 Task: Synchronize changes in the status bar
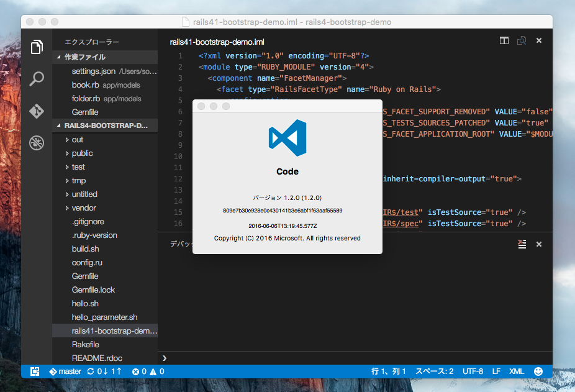[104, 371]
